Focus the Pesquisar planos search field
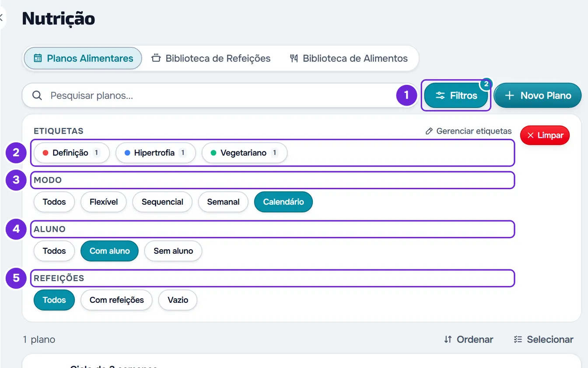The width and height of the screenshot is (588, 368). pyautogui.click(x=220, y=96)
